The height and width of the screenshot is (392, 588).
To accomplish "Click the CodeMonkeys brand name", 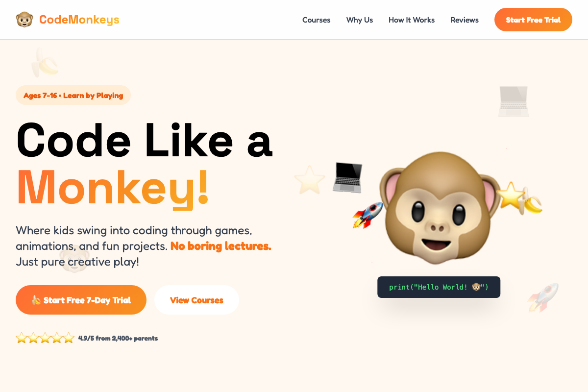I will (x=79, y=20).
